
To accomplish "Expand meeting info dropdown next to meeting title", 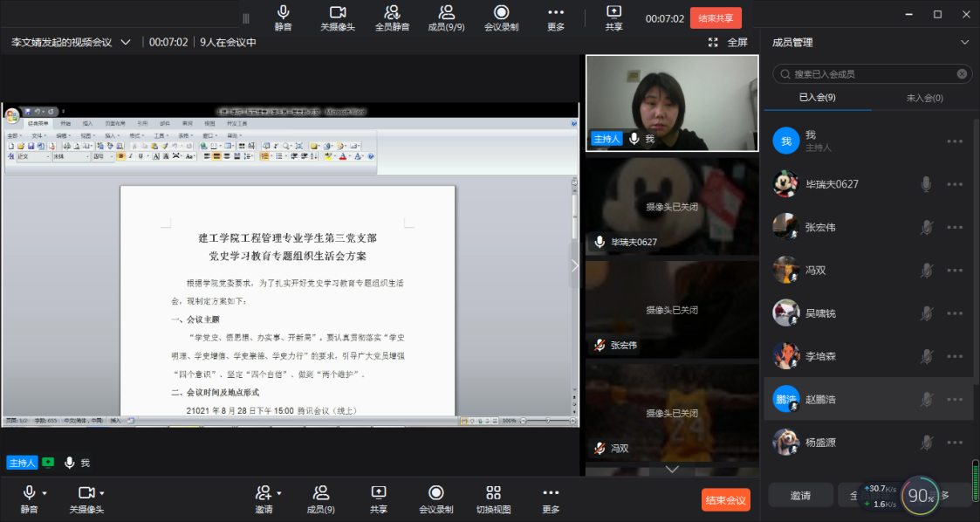I will [126, 42].
